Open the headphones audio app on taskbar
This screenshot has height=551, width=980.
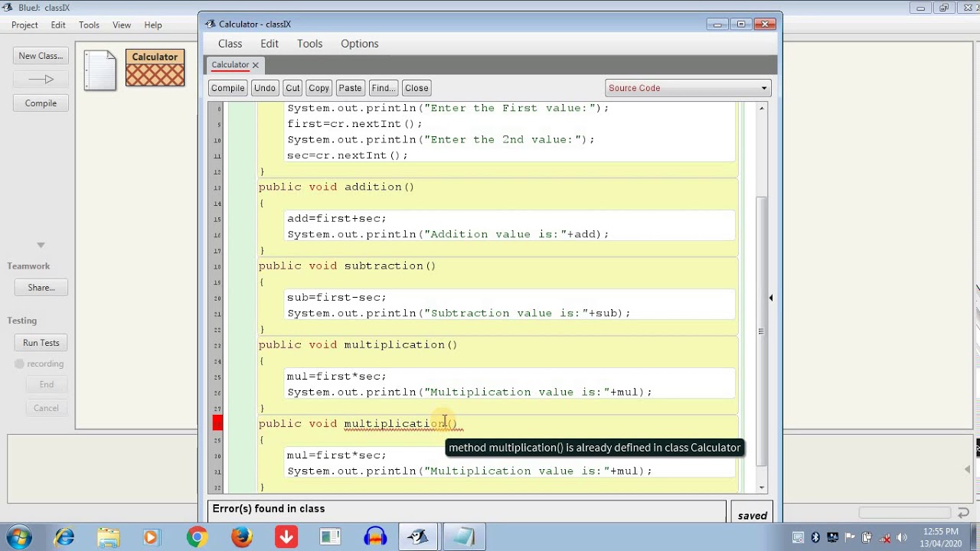[375, 537]
